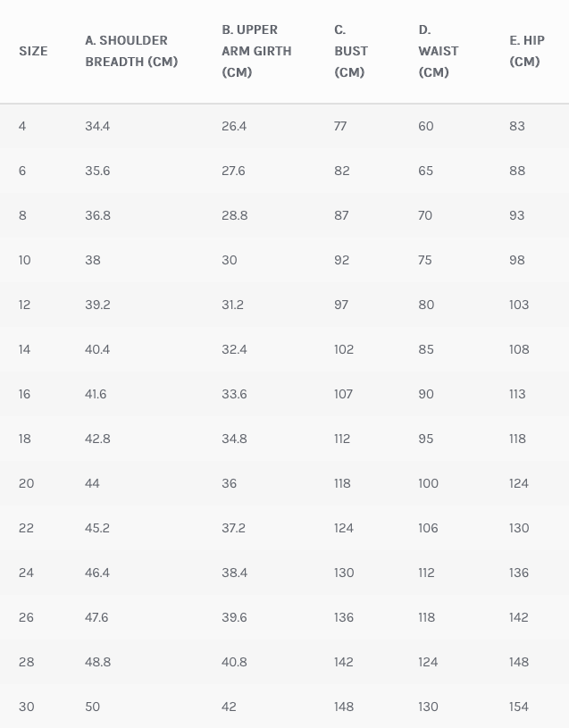Select upper arm girth value 28.8
The height and width of the screenshot is (728, 569).
[x=234, y=215]
